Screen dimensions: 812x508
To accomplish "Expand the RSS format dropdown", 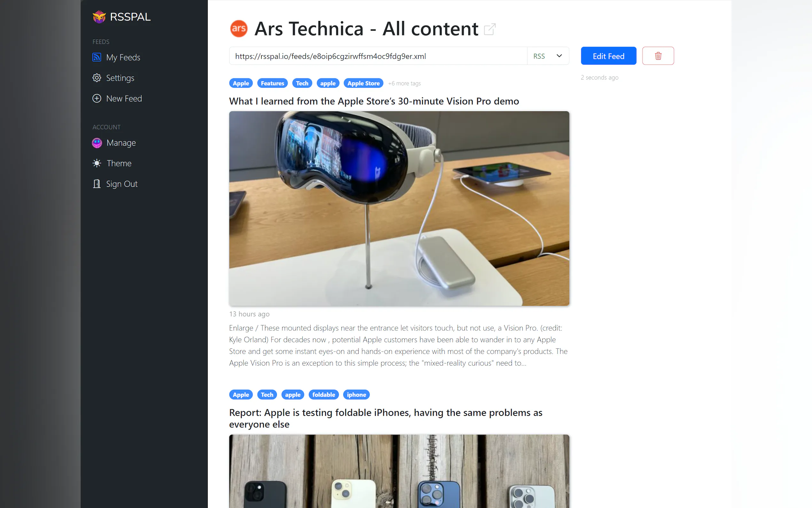I will click(548, 56).
